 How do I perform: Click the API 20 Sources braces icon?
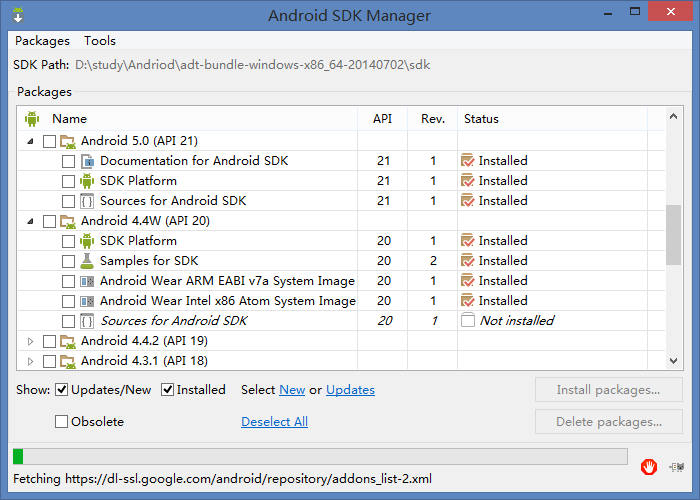pos(87,321)
